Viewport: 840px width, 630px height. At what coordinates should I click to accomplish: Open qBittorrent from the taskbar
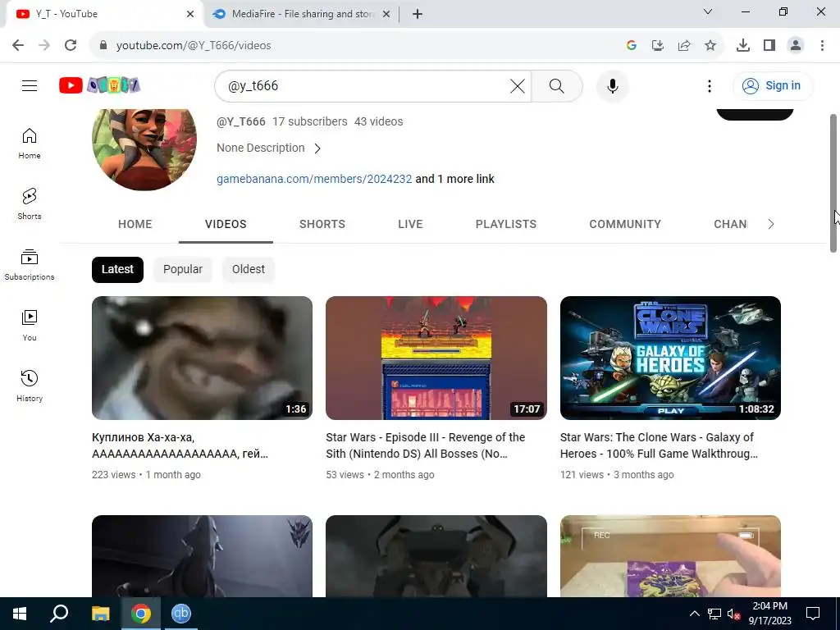[x=181, y=614]
